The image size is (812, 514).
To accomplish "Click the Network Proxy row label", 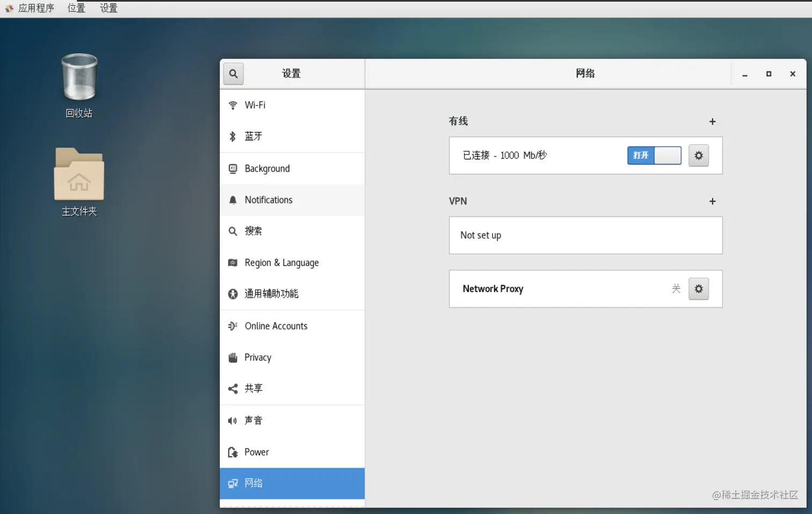I will pyautogui.click(x=493, y=289).
